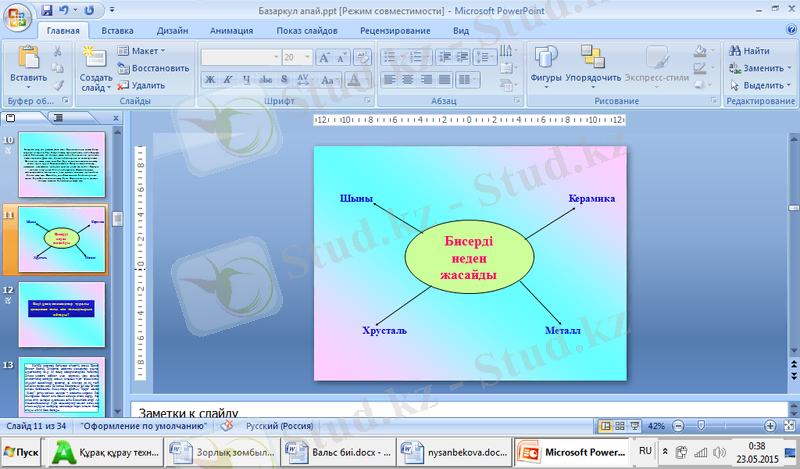Click the Восстановить reset button
800x469 pixels.
coord(152,68)
